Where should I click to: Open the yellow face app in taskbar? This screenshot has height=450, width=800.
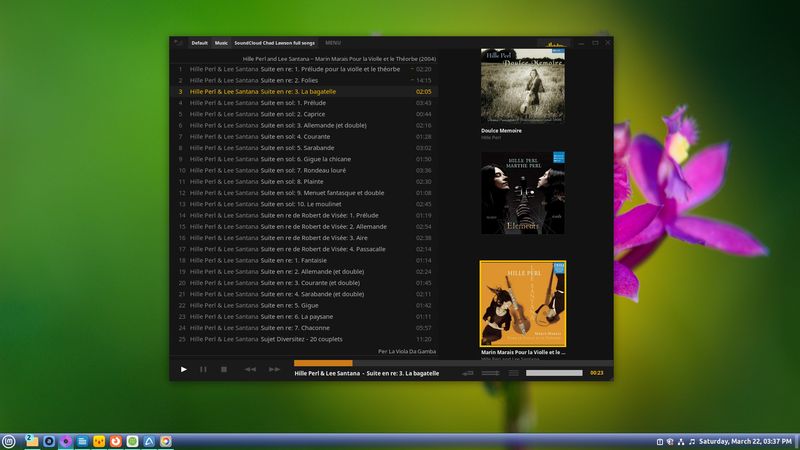pyautogui.click(x=99, y=441)
